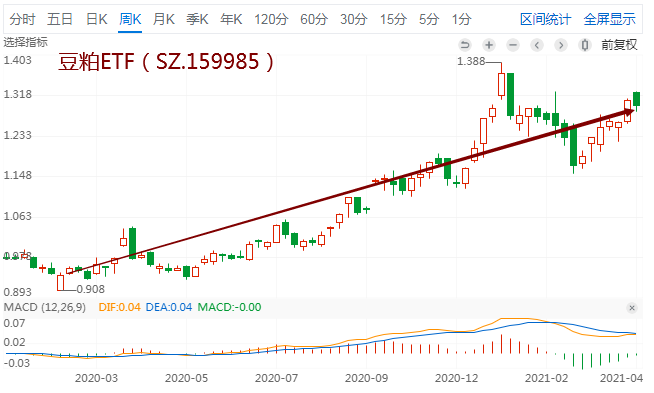Click the 1.388 high price label
The image size is (654, 393).
pyautogui.click(x=471, y=62)
